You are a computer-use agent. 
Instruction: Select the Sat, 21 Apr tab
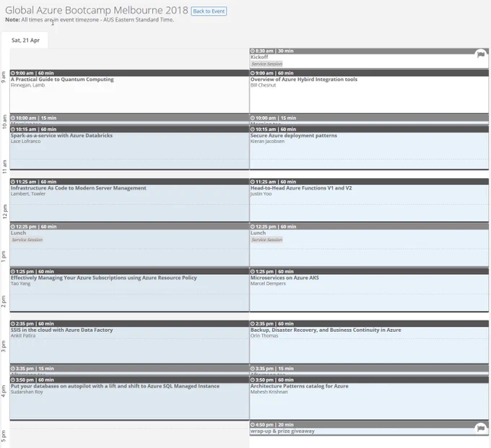pos(25,40)
